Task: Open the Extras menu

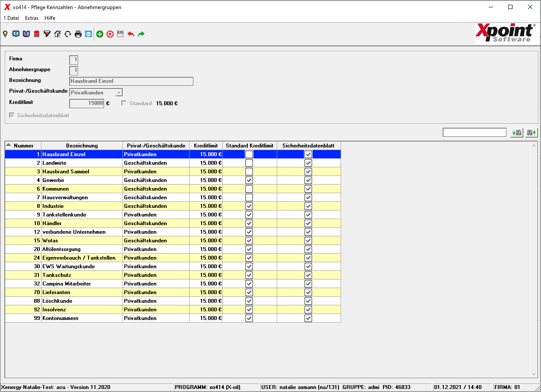Action: [x=32, y=18]
